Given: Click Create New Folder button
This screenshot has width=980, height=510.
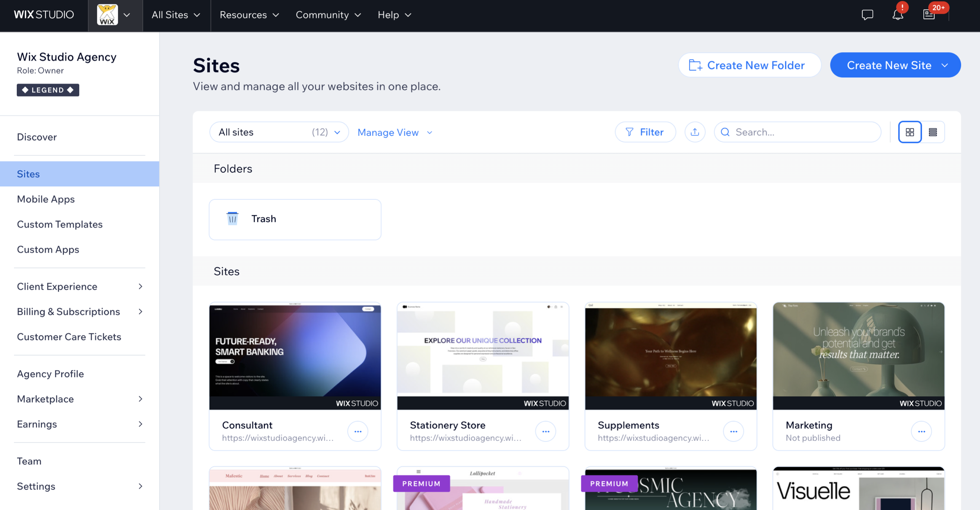Looking at the screenshot, I should (749, 65).
